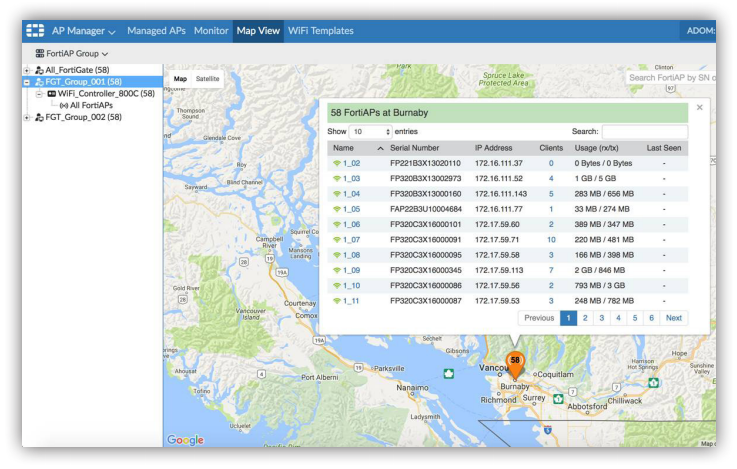Go to page 1 of entries
The image size is (737, 469).
click(568, 318)
